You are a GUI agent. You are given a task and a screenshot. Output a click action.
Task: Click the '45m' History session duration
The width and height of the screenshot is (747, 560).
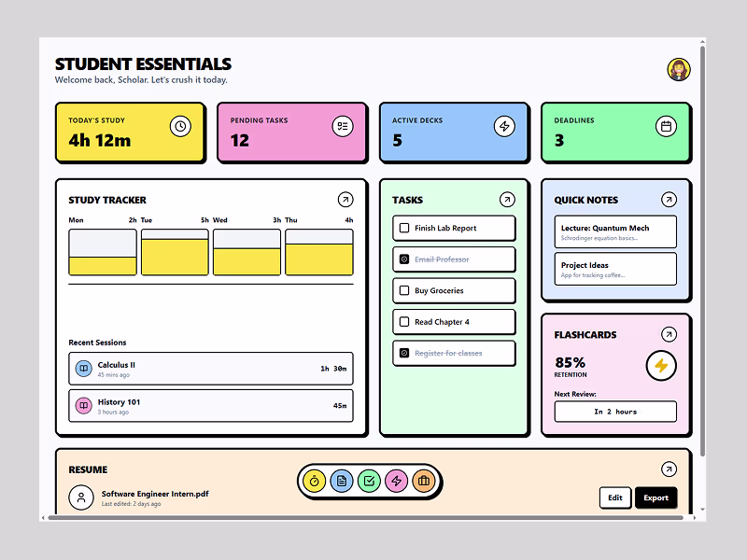[x=340, y=406]
